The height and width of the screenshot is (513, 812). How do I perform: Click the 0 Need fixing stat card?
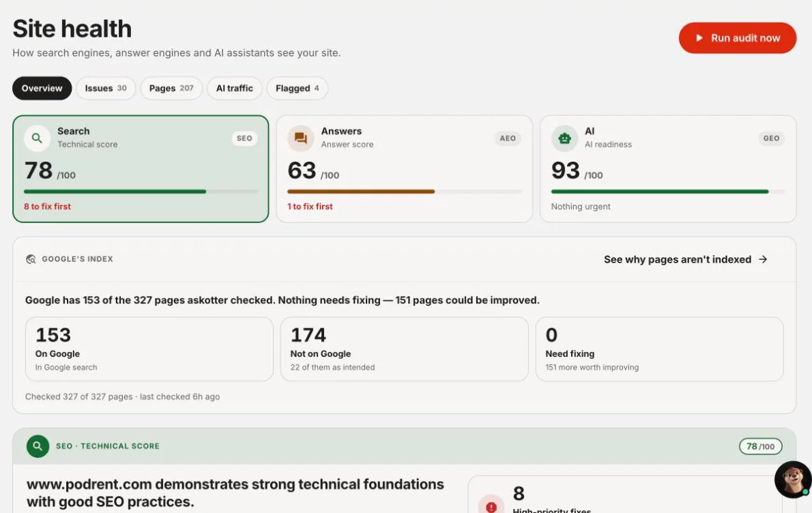(x=659, y=349)
